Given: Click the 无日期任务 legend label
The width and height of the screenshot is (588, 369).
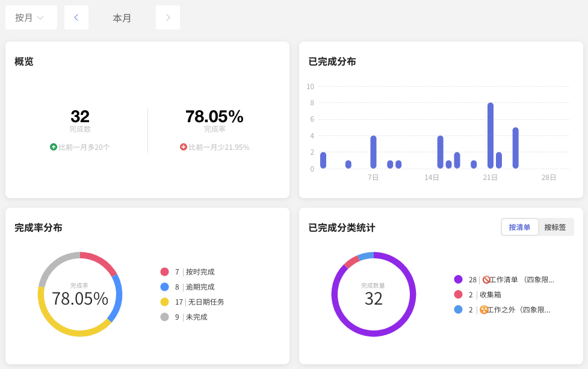Looking at the screenshot, I should (x=206, y=302).
